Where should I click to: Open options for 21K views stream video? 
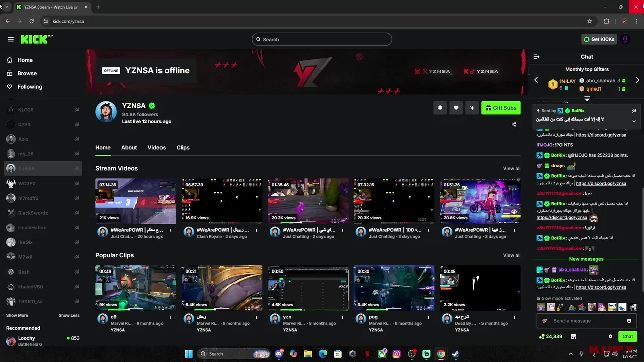170,231
